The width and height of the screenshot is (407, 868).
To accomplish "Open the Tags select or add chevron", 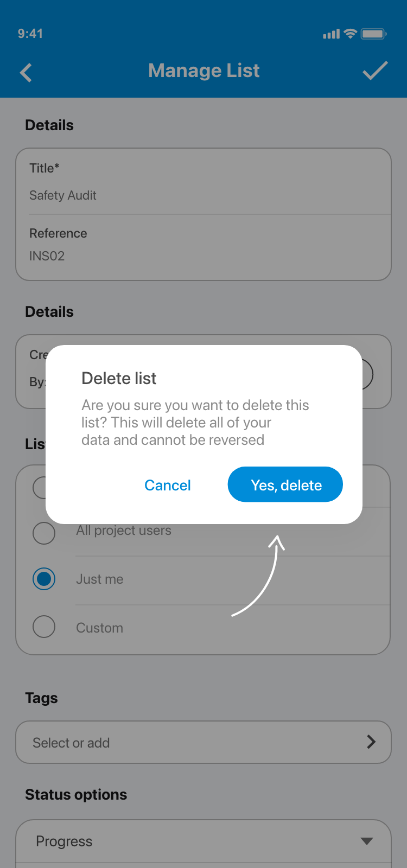I will pyautogui.click(x=371, y=742).
